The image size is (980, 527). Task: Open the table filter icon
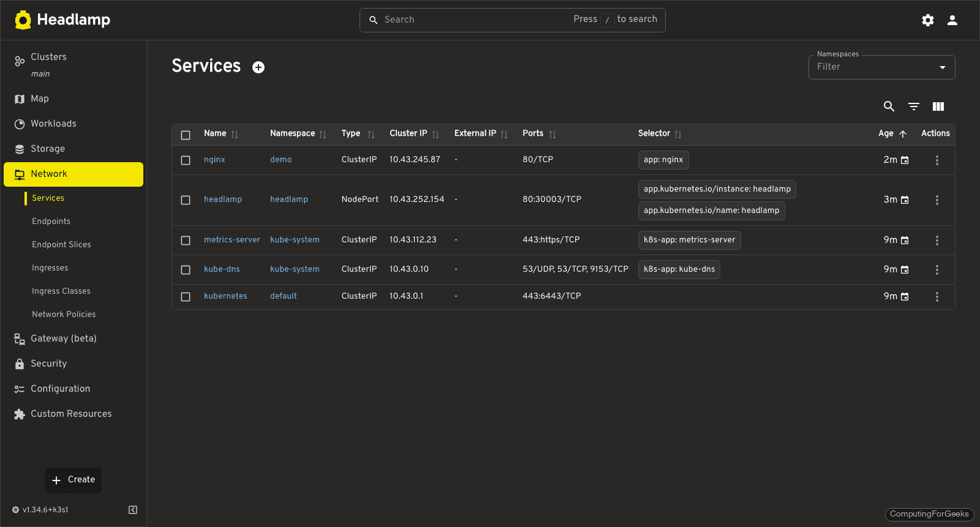pos(914,107)
